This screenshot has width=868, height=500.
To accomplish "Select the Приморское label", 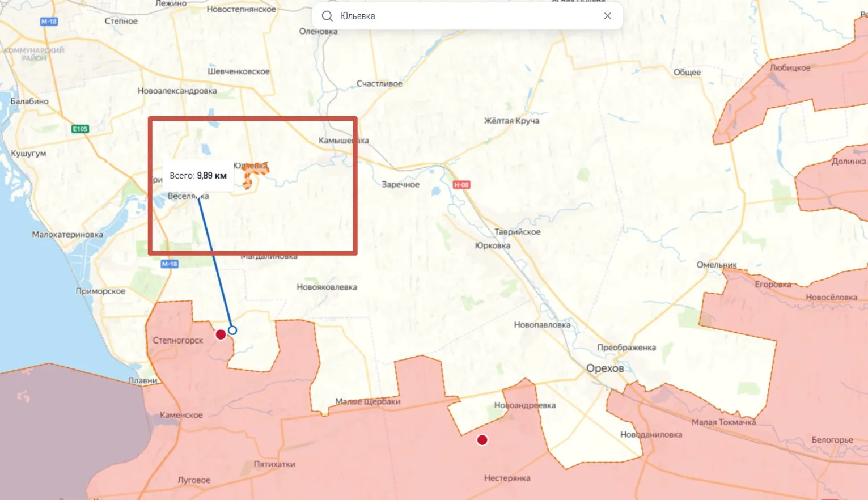I will point(100,291).
